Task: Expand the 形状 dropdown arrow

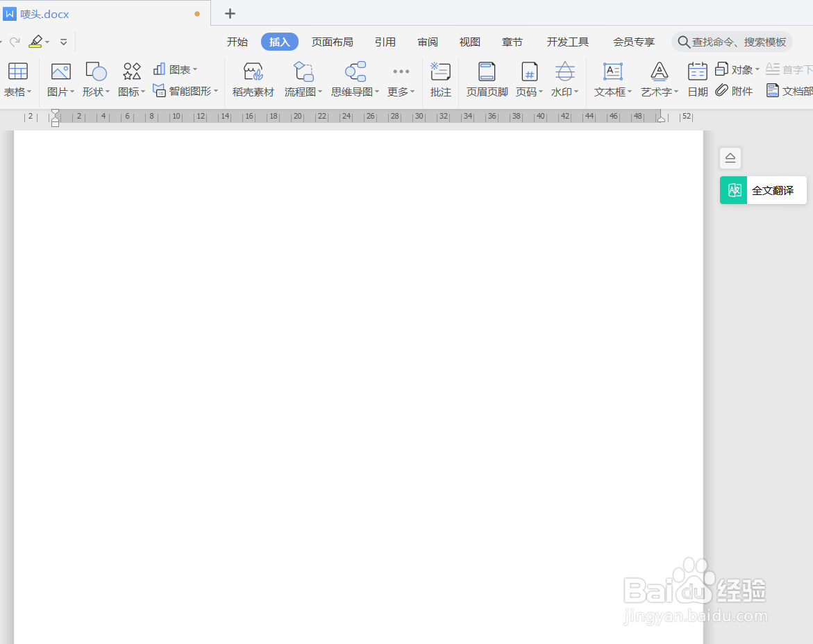Action: pyautogui.click(x=108, y=92)
